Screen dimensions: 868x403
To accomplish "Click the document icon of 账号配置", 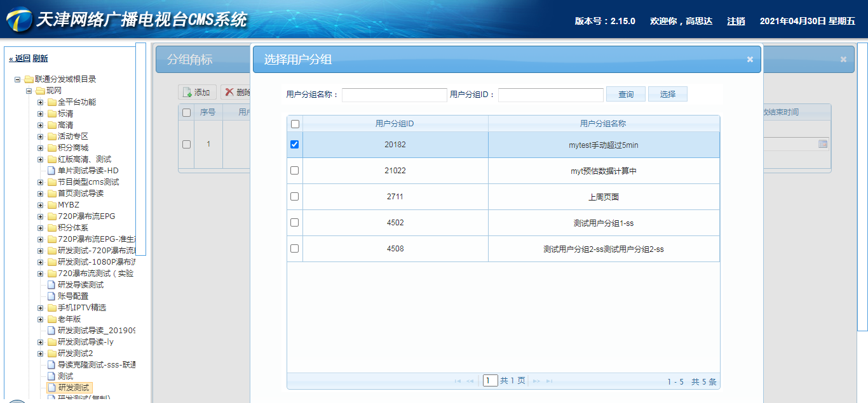I will coord(52,296).
